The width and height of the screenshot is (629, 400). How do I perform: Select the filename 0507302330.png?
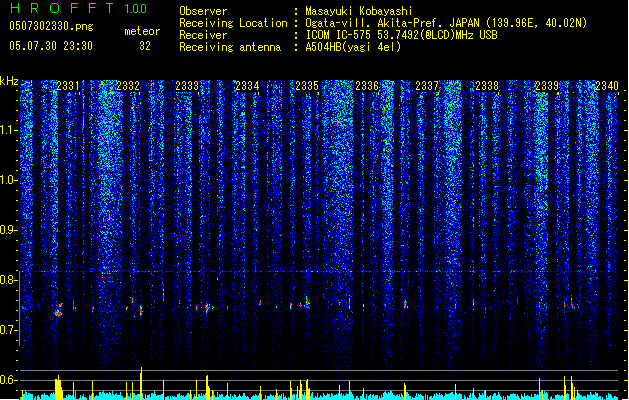pyautogui.click(x=51, y=26)
